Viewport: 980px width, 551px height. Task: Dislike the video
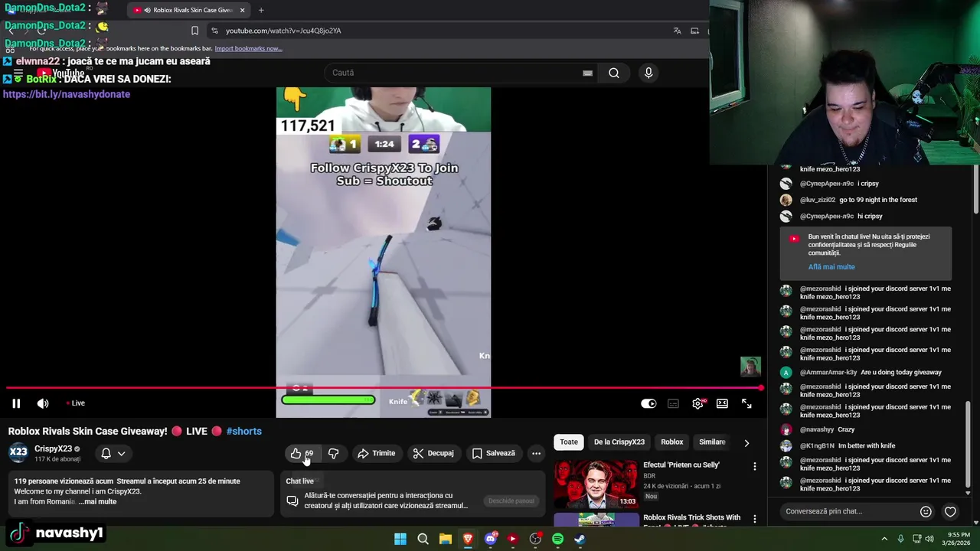[333, 453]
